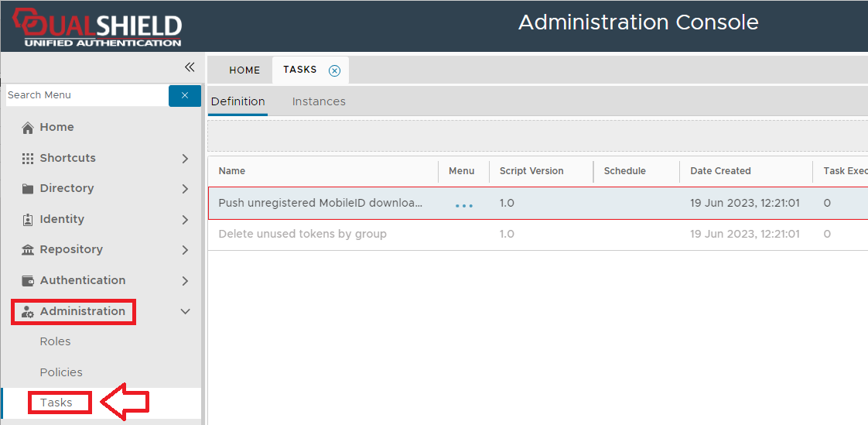The width and height of the screenshot is (868, 425).
Task: Click the Home house icon in sidebar
Action: tap(28, 128)
